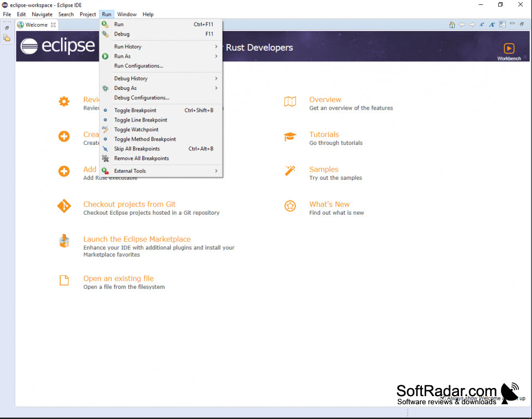This screenshot has width=532, height=419.
Task: Select Toggle Watchpoint menu item
Action: pos(161,130)
